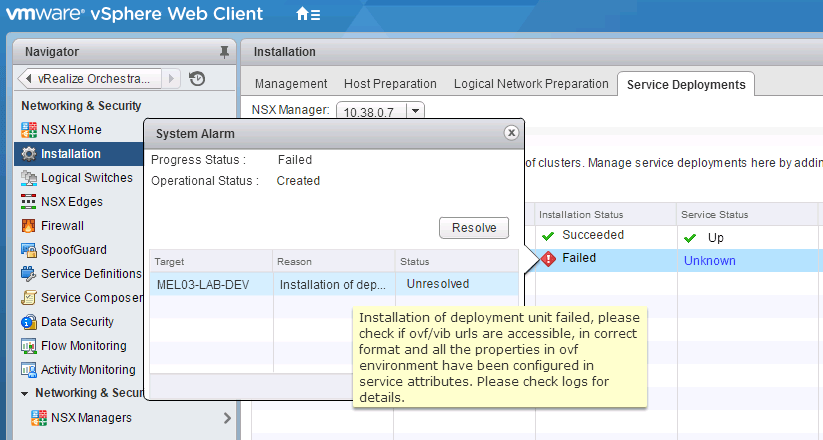
Task: Close the System Alarm dialog
Action: tap(511, 133)
